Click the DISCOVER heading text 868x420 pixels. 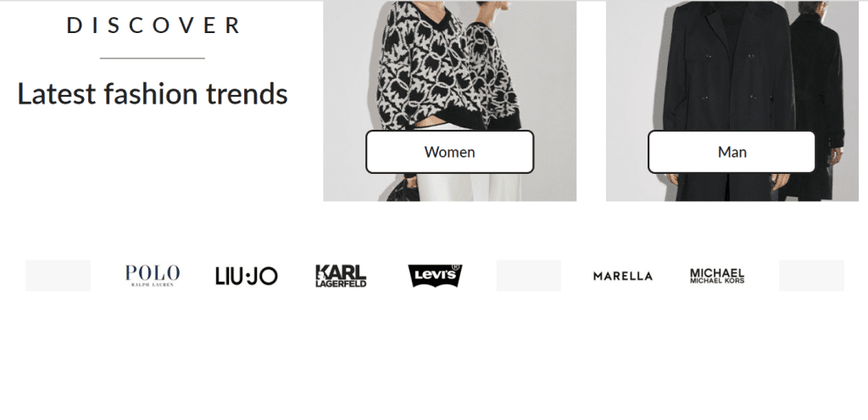(153, 25)
